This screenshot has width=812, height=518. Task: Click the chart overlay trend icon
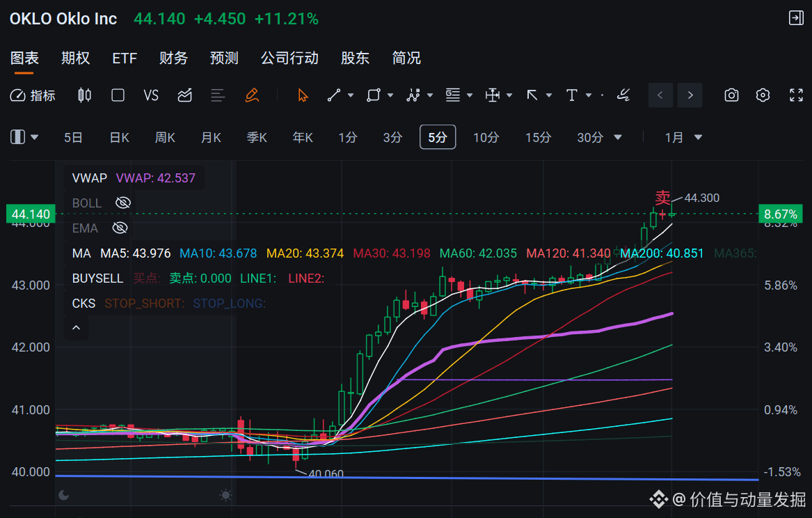pyautogui.click(x=185, y=95)
